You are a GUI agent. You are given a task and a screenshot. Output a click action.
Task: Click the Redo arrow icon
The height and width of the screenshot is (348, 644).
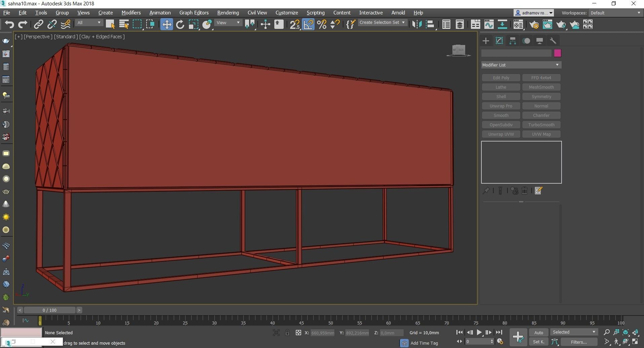click(x=23, y=25)
